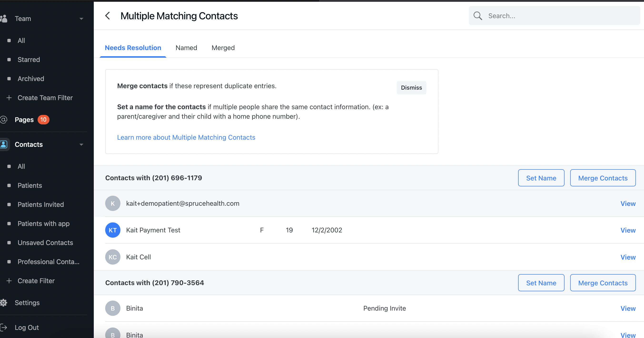Click Kait Payment Test's KT avatar
The height and width of the screenshot is (338, 644).
(113, 230)
